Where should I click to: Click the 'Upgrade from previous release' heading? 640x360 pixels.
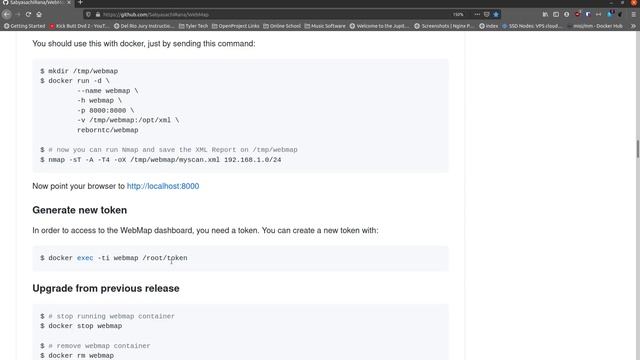click(106, 288)
